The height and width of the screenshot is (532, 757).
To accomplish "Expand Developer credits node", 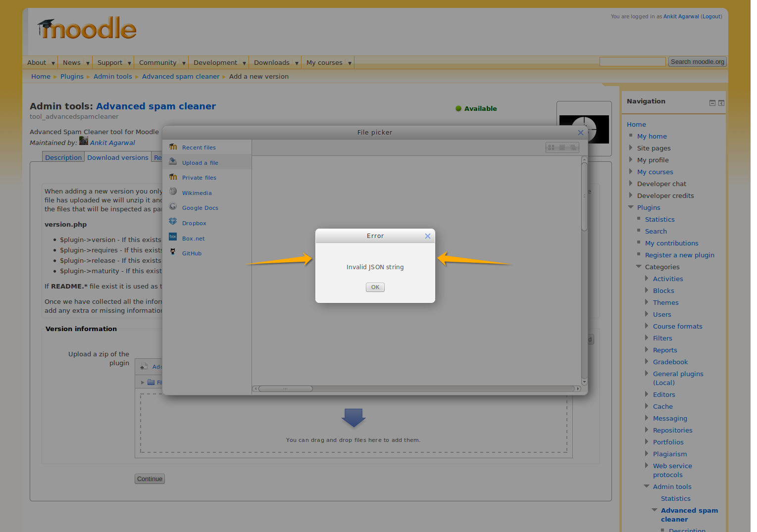I will click(x=631, y=195).
